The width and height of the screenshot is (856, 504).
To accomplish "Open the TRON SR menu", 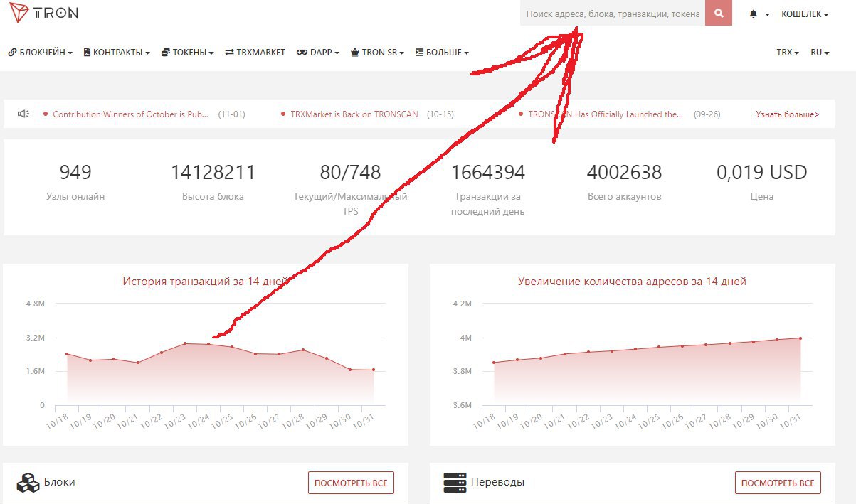I will point(378,53).
